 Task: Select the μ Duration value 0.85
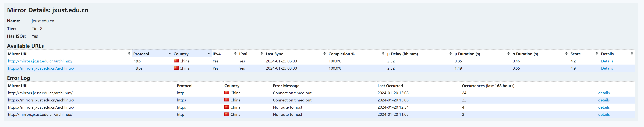pos(458,61)
